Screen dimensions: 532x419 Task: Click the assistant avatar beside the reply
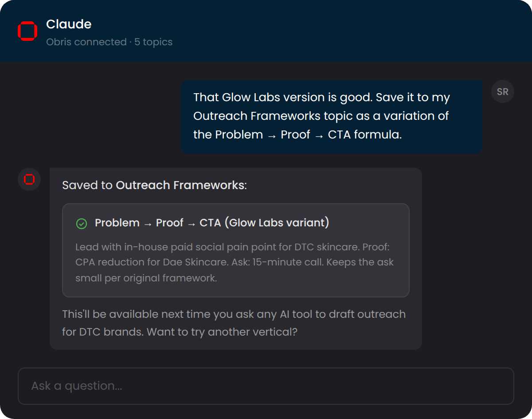click(x=29, y=179)
